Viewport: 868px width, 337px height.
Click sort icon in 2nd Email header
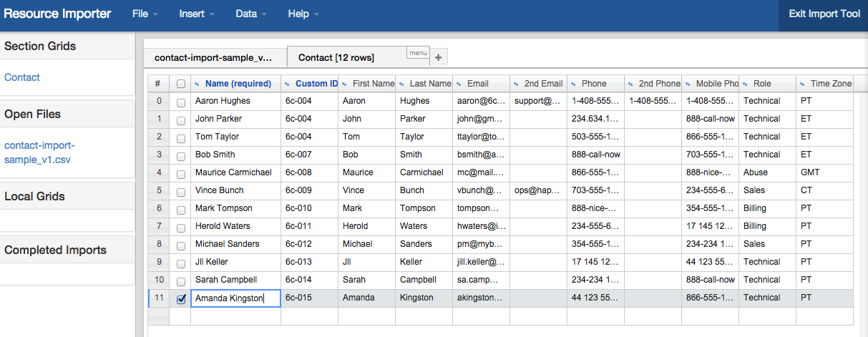(516, 84)
